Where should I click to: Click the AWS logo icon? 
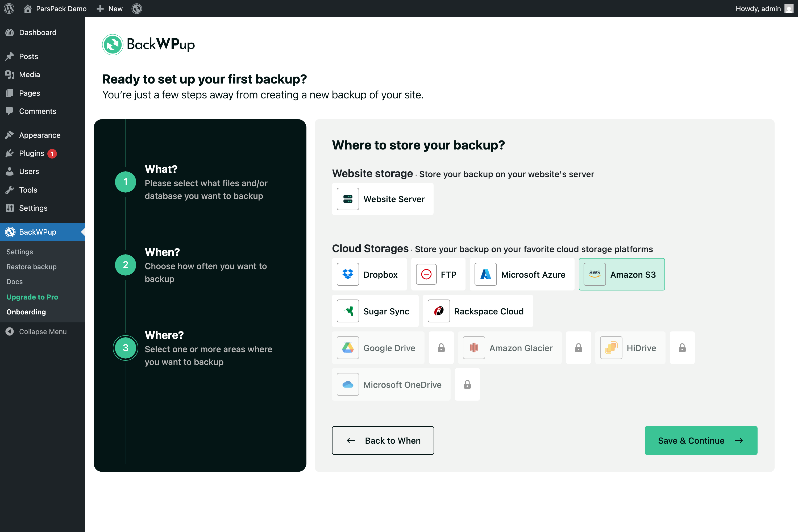pos(595,274)
